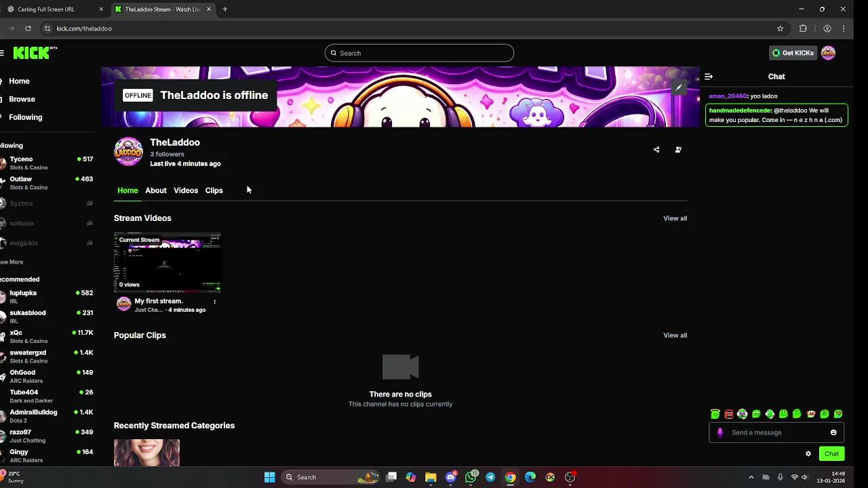Screen dimensions: 868x488
Task: Click the user icon beside the share icon
Action: [678, 150]
